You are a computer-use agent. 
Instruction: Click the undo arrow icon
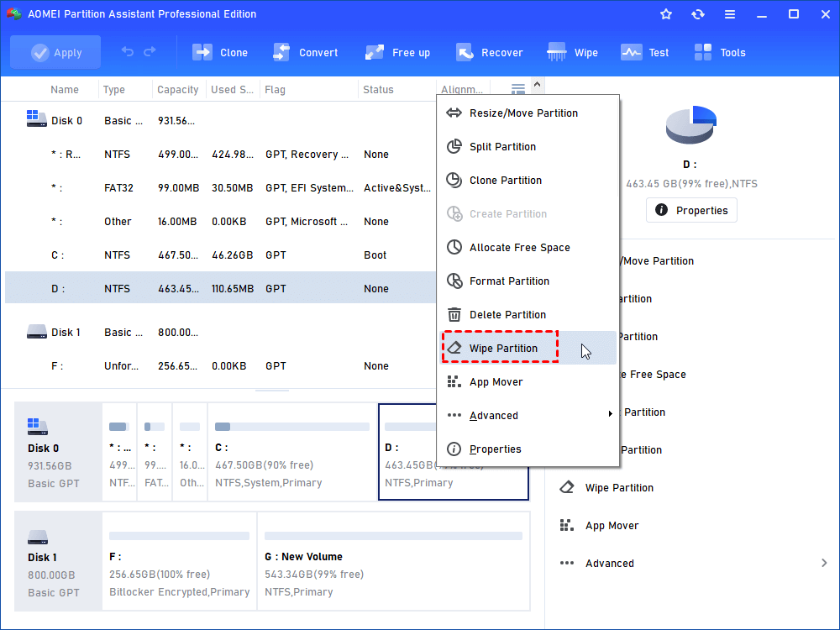point(128,52)
